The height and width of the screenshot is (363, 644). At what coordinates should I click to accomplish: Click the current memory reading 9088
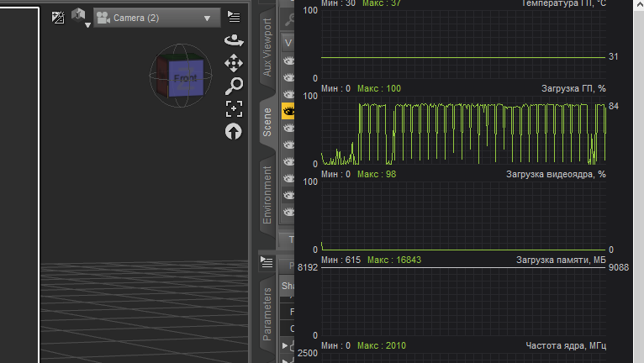[619, 267]
